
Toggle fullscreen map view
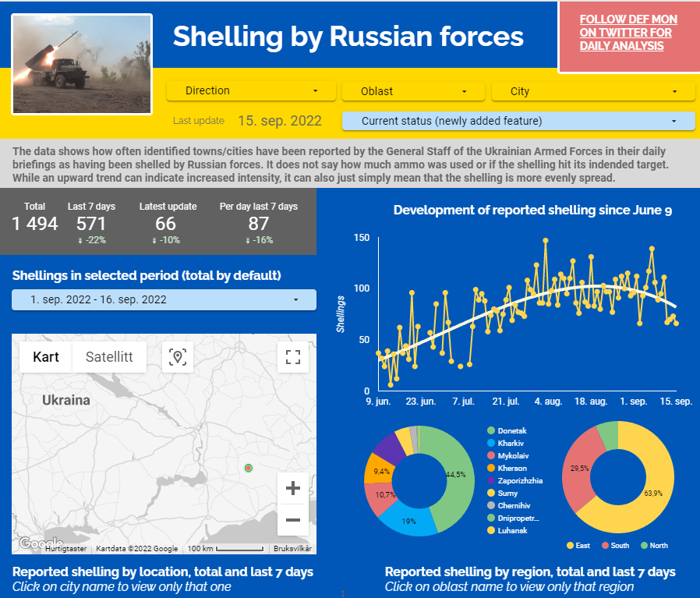(x=293, y=357)
